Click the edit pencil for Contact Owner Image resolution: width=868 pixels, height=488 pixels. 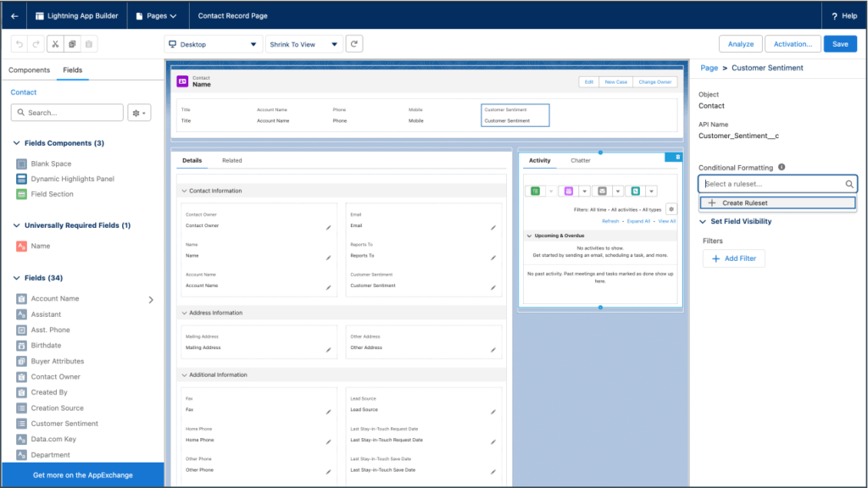point(328,228)
